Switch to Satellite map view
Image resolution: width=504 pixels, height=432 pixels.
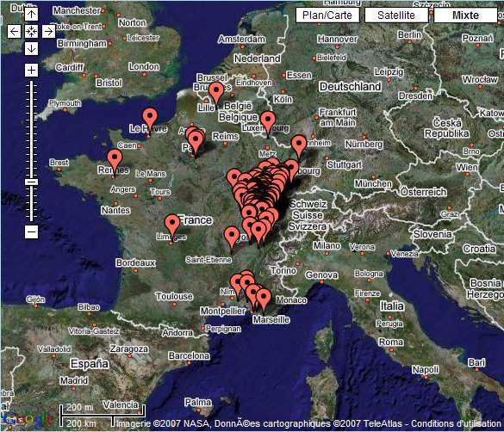click(x=396, y=15)
